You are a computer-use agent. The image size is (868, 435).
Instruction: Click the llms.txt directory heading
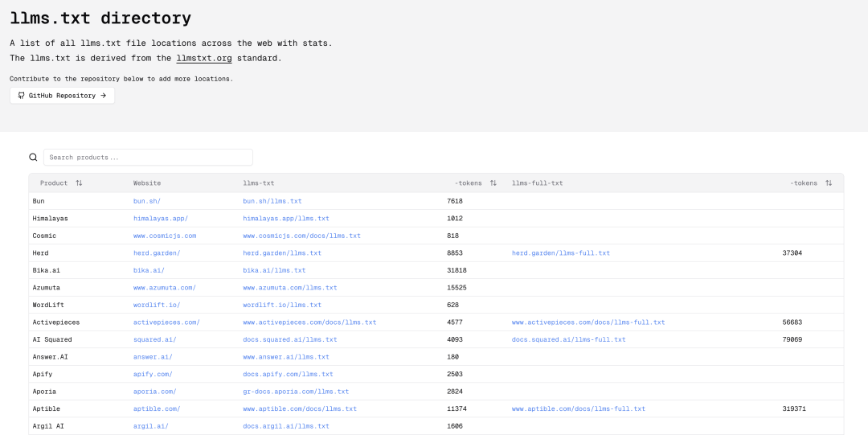click(100, 18)
